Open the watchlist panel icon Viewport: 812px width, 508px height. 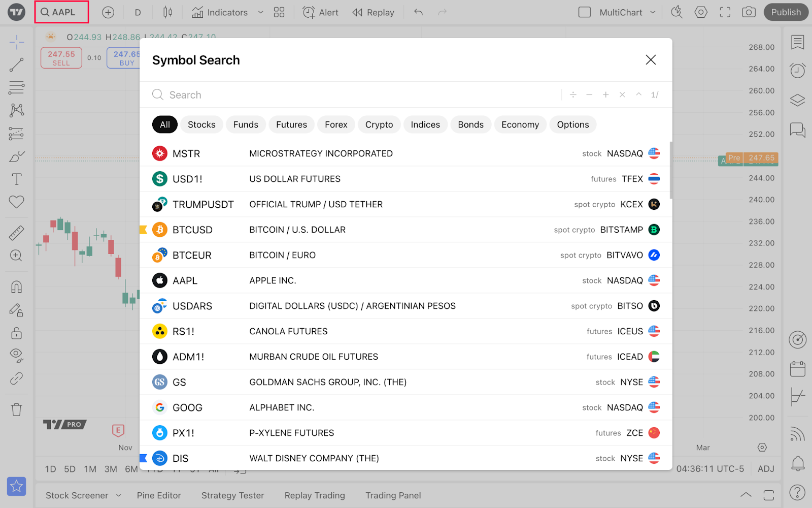pos(798,42)
